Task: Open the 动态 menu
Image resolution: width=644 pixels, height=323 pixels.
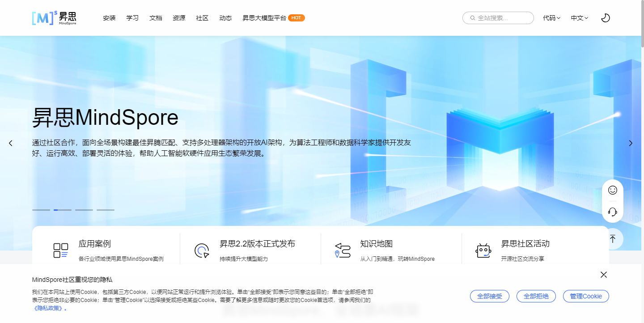Action: (x=225, y=18)
